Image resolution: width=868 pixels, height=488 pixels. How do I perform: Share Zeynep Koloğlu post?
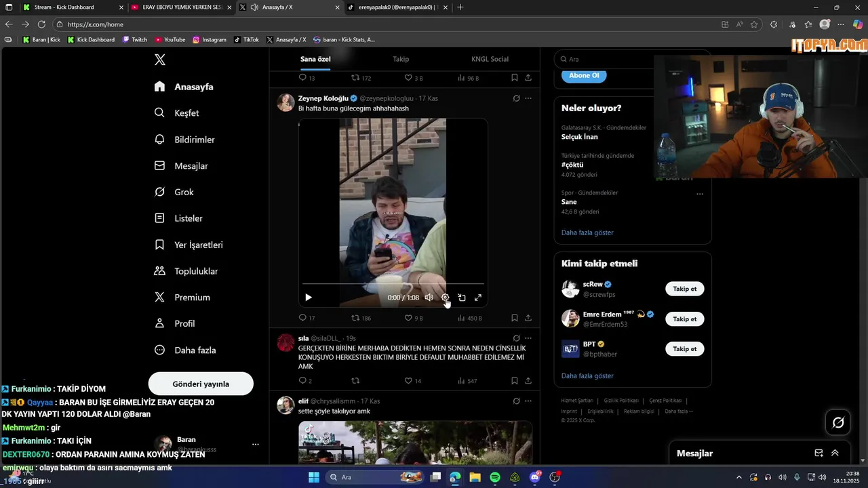[x=528, y=318]
